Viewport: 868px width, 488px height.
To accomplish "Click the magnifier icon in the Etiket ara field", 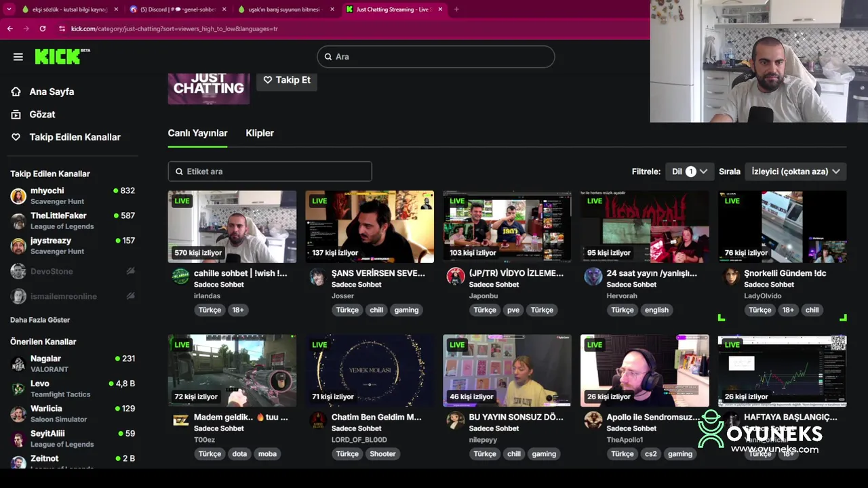I will pos(179,171).
